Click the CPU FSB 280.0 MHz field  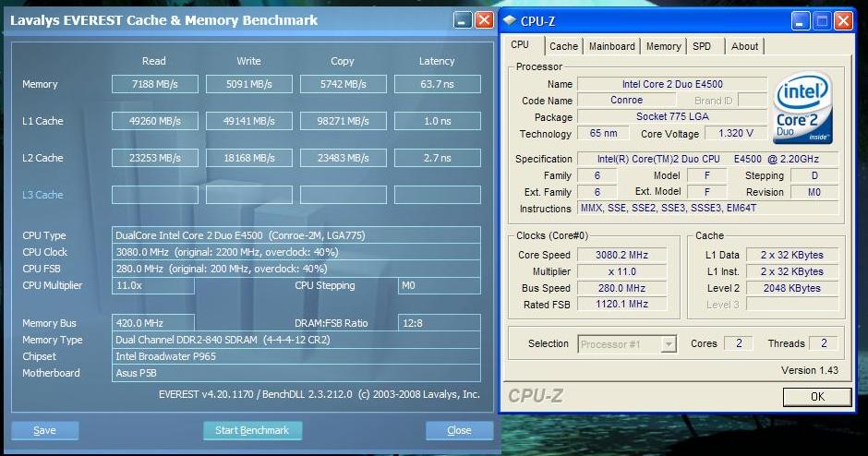point(296,269)
